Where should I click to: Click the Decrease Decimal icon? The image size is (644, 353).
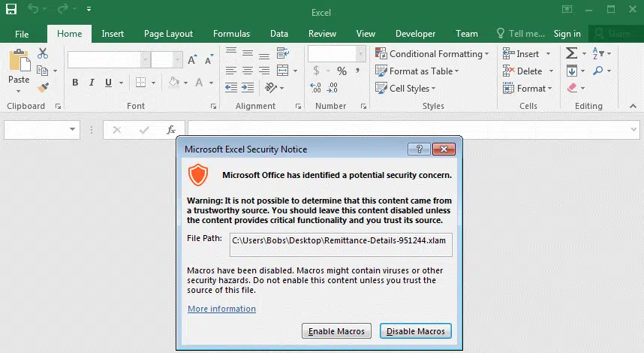[333, 87]
